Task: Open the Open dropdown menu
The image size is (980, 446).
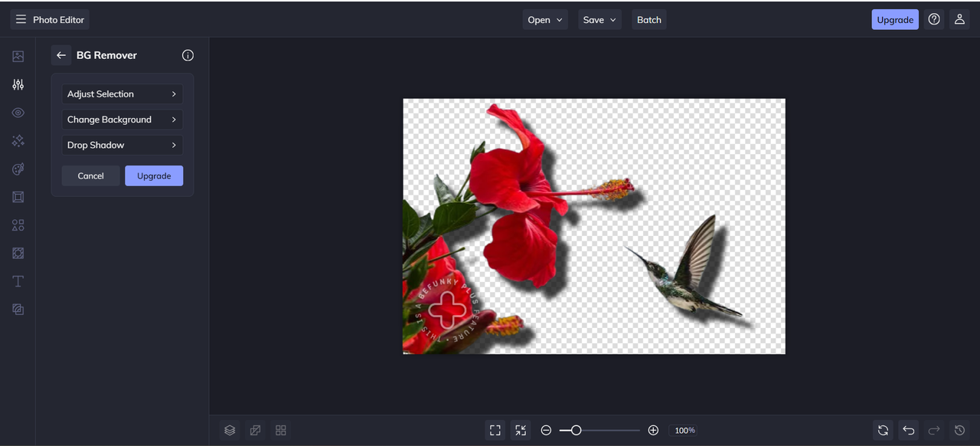Action: tap(545, 20)
